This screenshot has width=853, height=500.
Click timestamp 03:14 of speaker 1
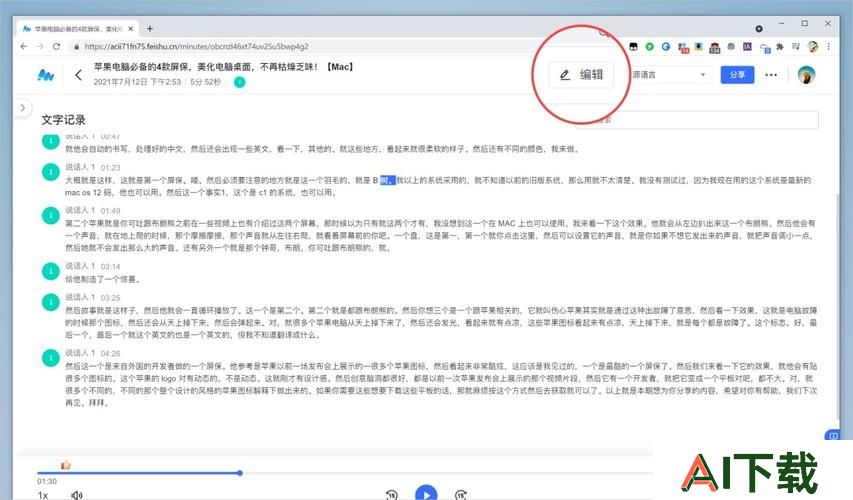coord(110,266)
